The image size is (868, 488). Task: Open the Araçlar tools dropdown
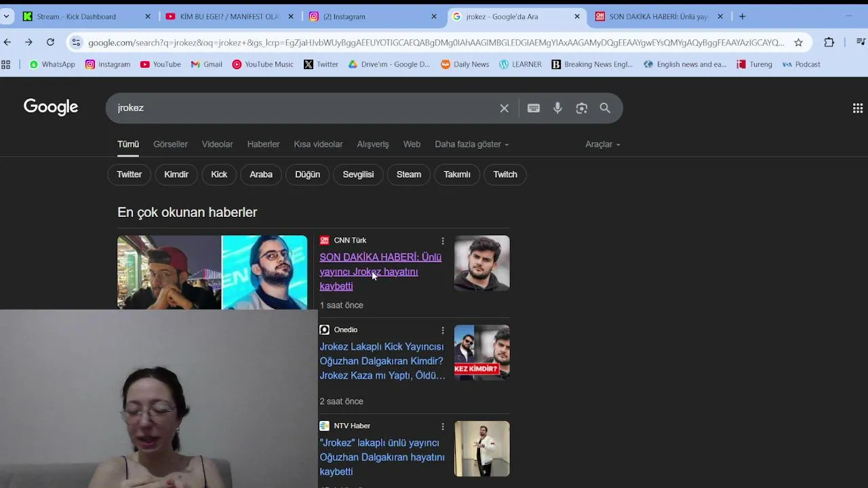point(603,144)
